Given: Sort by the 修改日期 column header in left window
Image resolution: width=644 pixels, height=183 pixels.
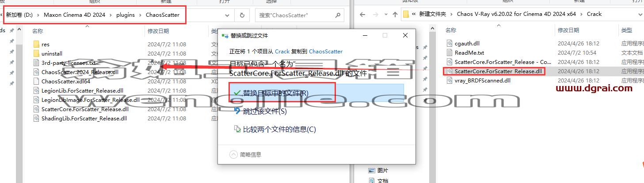Looking at the screenshot, I should pos(158,31).
